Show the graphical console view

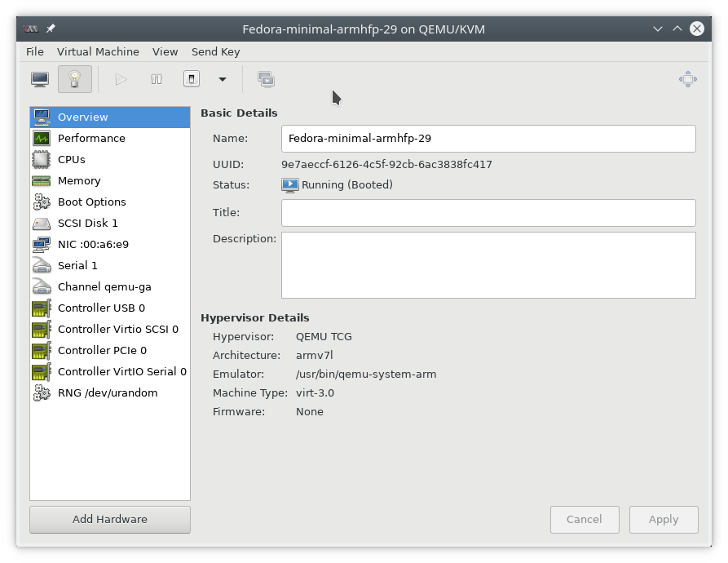point(40,79)
